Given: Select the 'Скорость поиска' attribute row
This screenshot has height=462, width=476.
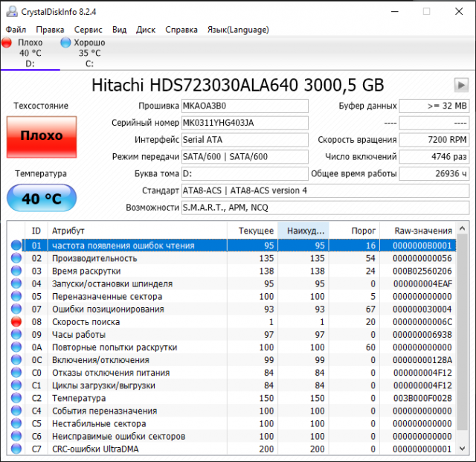Looking at the screenshot, I should pos(231,321).
